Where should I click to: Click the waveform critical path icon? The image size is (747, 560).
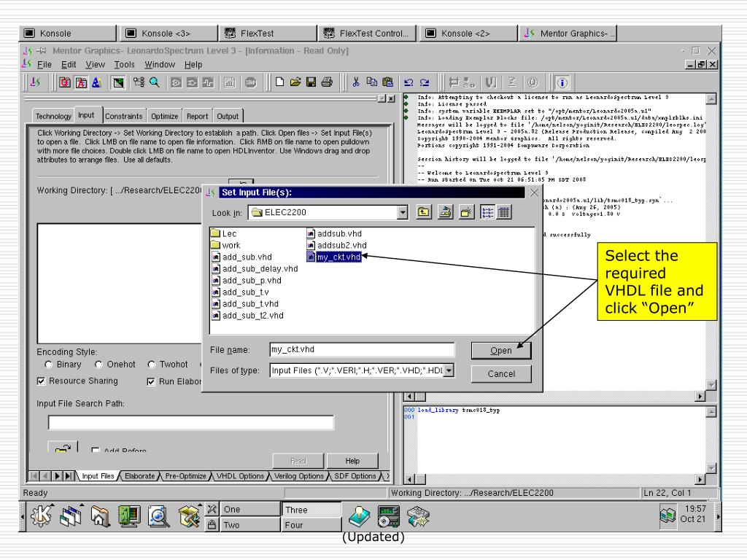point(208,82)
